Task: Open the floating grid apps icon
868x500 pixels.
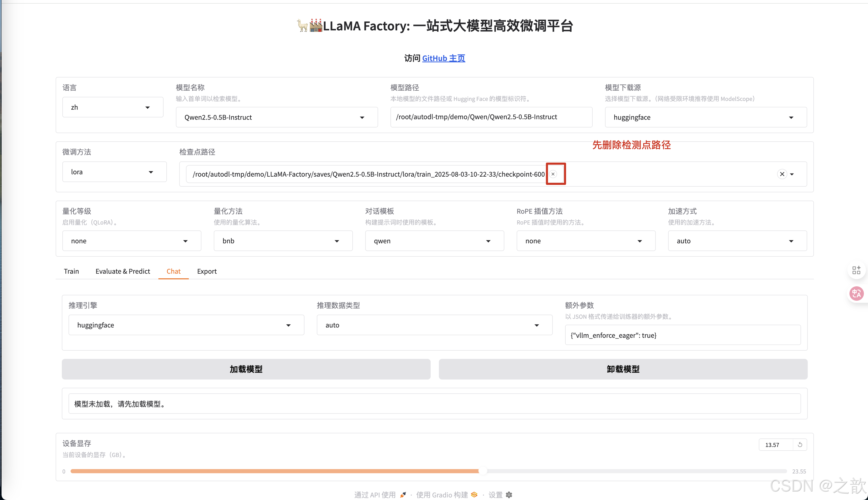Action: tap(856, 270)
